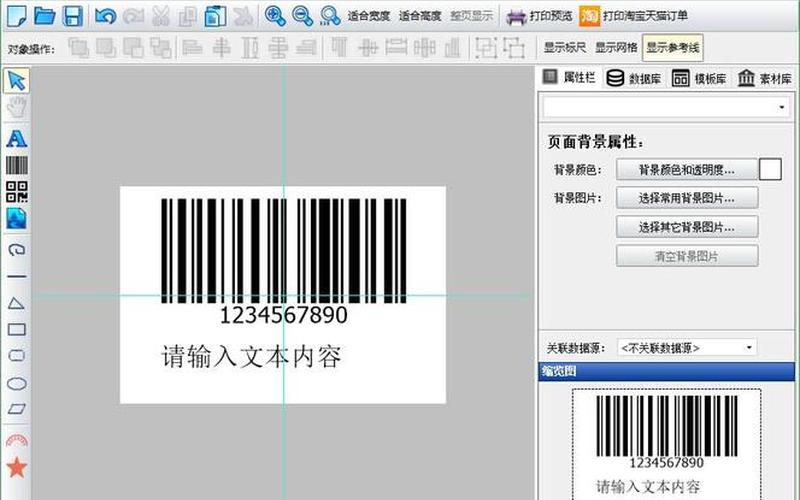
Task: Undo the last action
Action: pos(106,16)
